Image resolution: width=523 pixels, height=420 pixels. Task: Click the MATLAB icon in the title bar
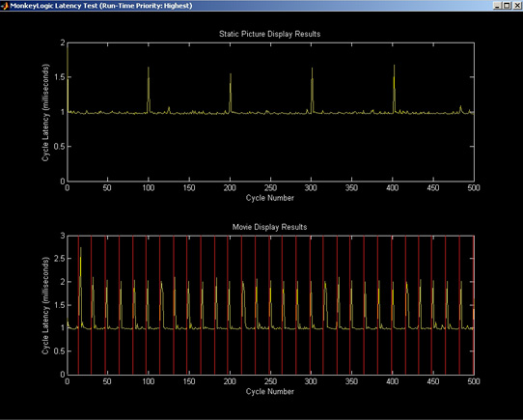(x=4, y=6)
